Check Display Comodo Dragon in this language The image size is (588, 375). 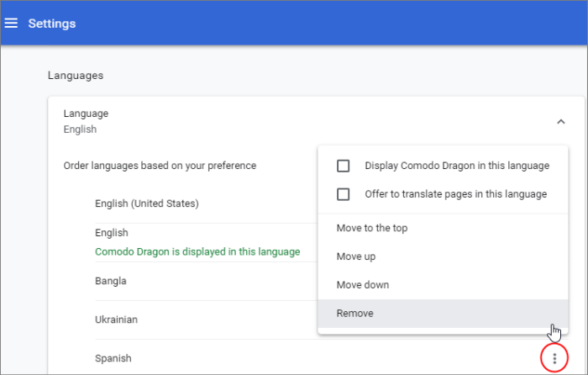343,166
